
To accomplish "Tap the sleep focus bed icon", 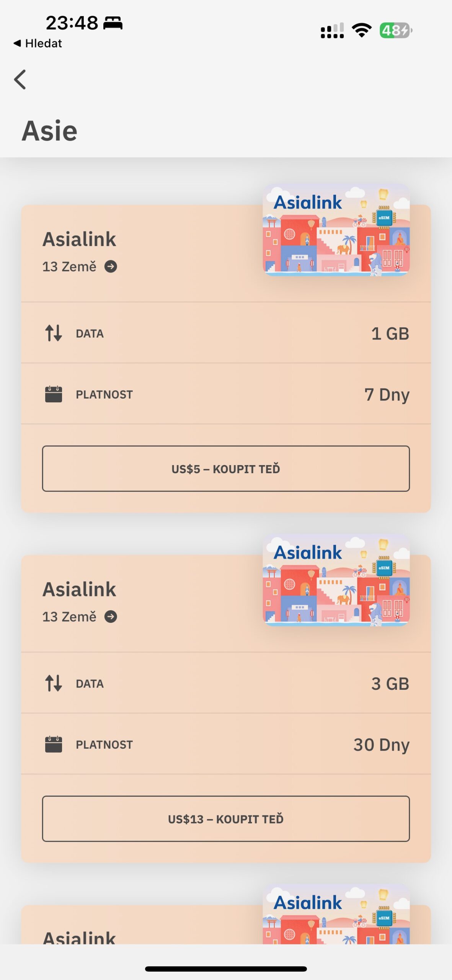I will click(113, 23).
